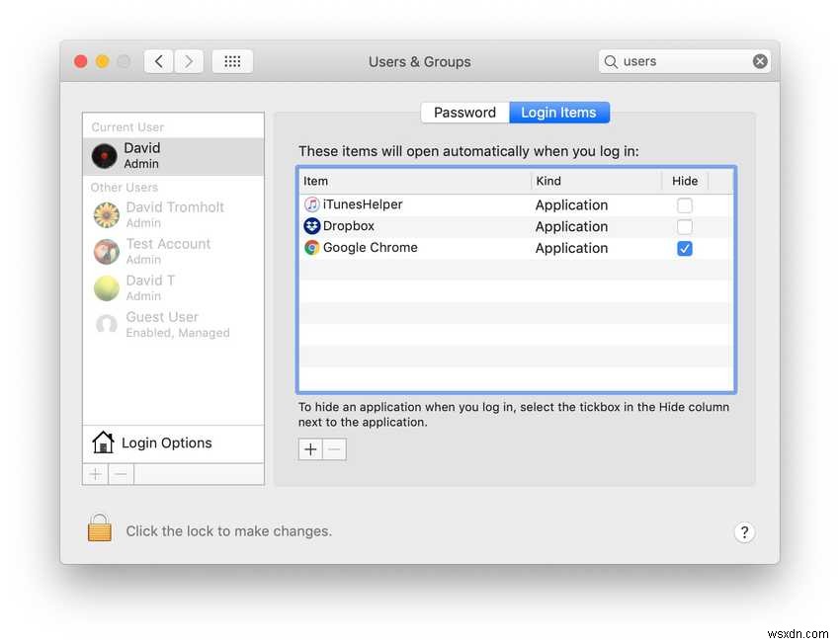The height and width of the screenshot is (644, 840).
Task: Click the search field containing users
Action: pos(684,61)
